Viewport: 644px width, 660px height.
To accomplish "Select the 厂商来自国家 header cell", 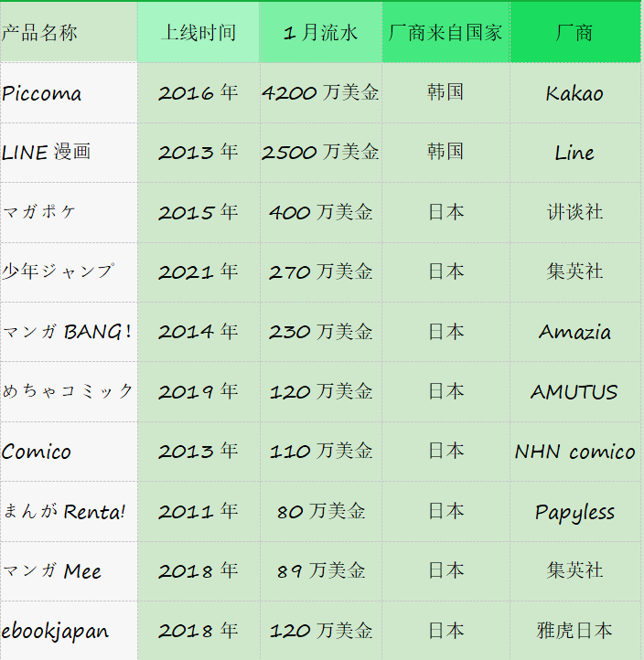I will 445,33.
